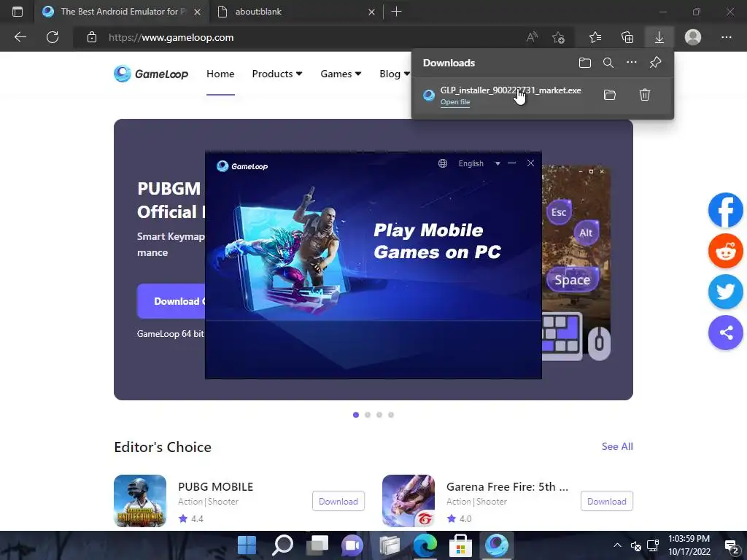Share the page on Facebook
The image size is (747, 560).
pyautogui.click(x=726, y=210)
